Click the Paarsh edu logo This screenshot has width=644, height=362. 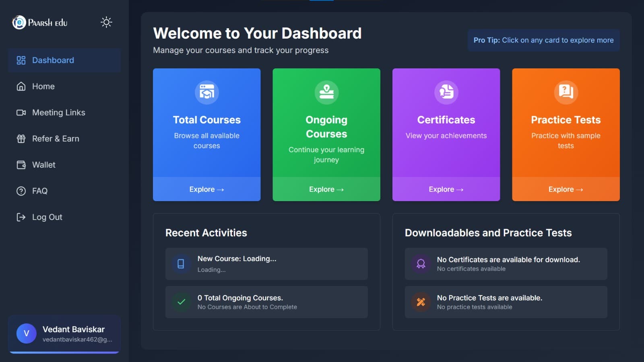pyautogui.click(x=39, y=22)
